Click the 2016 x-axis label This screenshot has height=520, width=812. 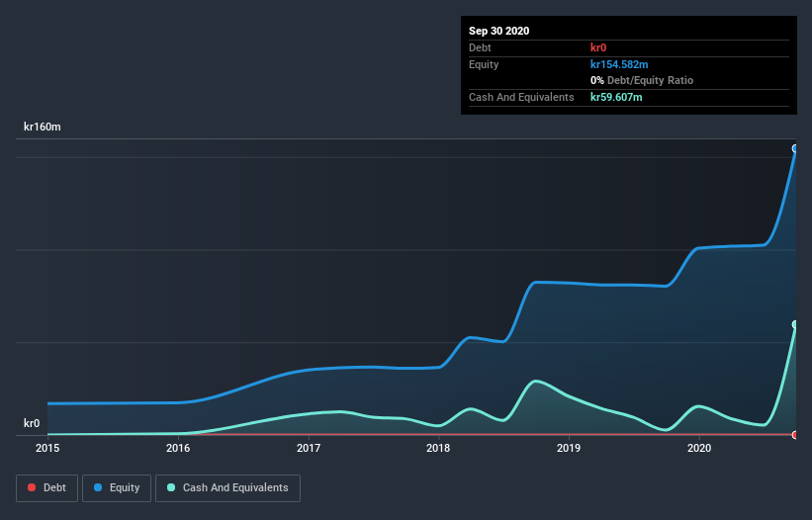click(178, 448)
